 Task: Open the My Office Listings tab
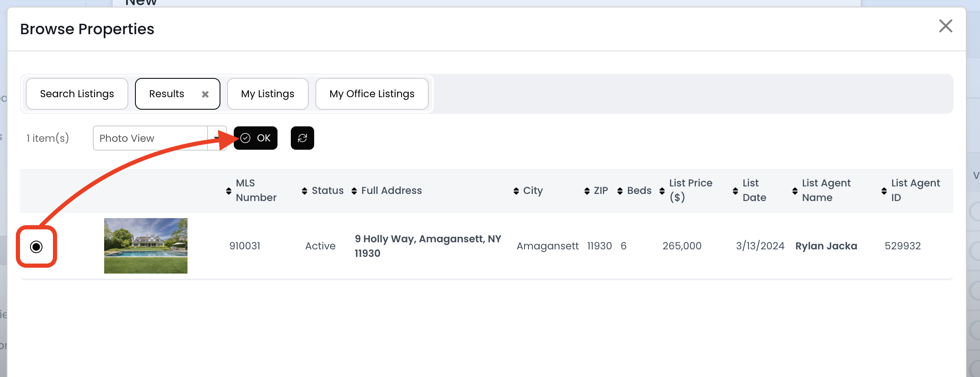(372, 94)
